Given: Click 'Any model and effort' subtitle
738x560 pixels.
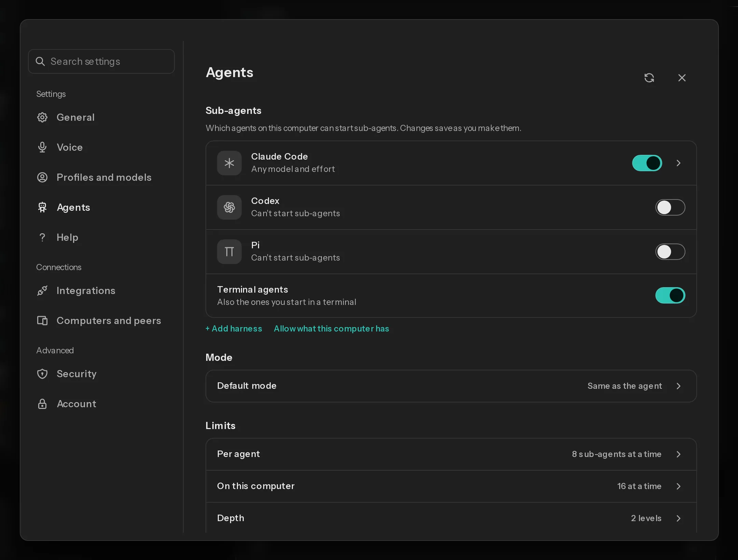Looking at the screenshot, I should point(293,169).
